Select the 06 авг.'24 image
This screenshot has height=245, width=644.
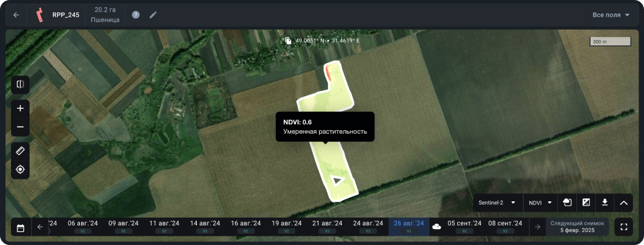pos(82,227)
